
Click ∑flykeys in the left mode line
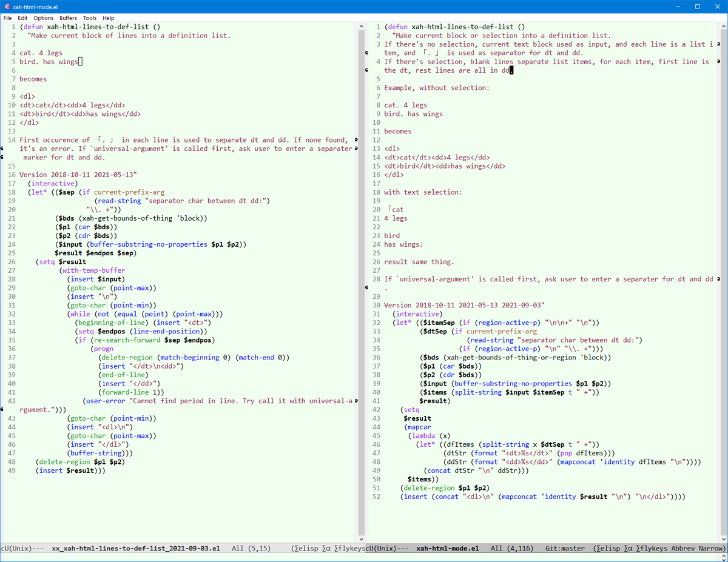tap(349, 549)
